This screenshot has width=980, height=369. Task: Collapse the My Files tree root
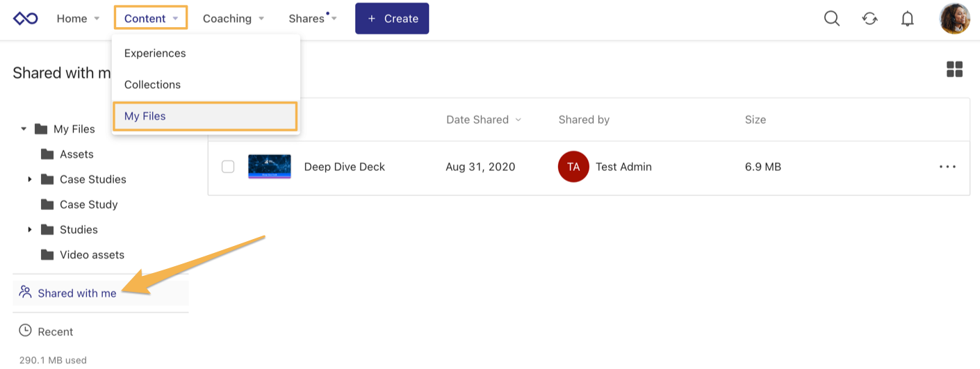[24, 129]
